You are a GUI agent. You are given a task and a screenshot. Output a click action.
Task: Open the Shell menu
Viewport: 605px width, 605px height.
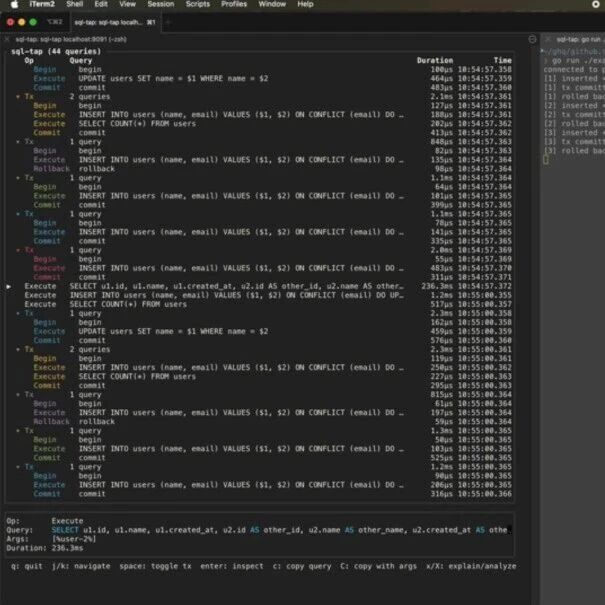(x=74, y=4)
